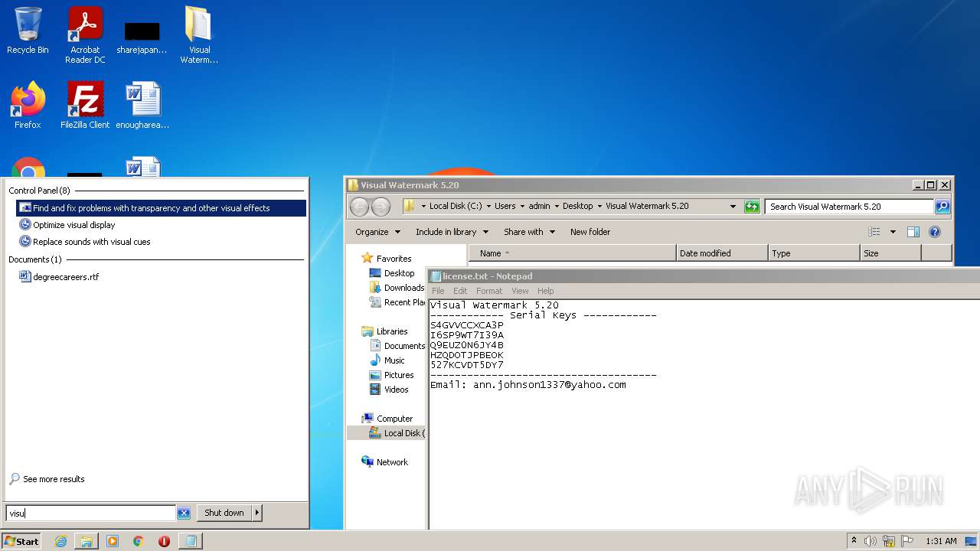This screenshot has width=980, height=551.
Task: Go back in Explorer window
Action: point(359,207)
